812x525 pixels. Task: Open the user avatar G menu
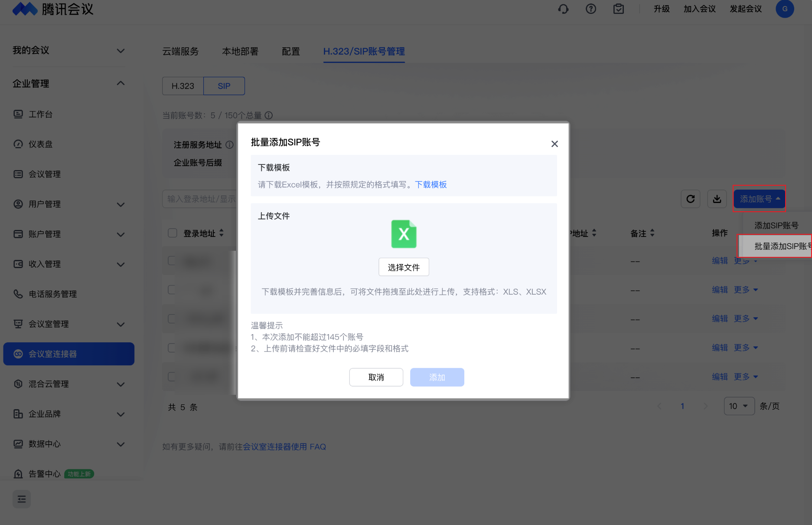pos(785,9)
